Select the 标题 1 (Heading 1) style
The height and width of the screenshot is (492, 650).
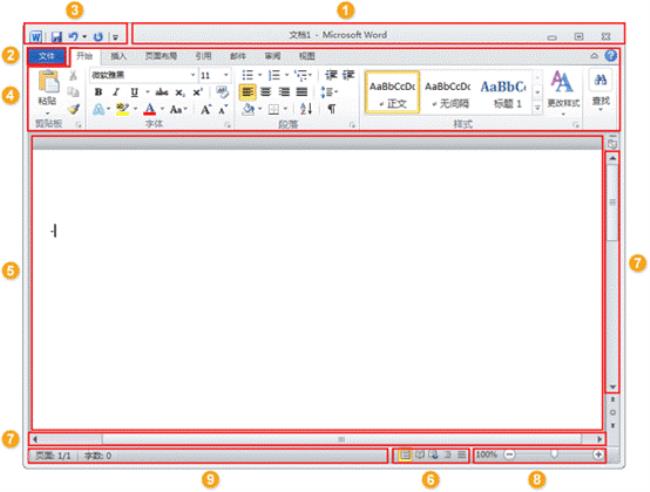tap(503, 92)
